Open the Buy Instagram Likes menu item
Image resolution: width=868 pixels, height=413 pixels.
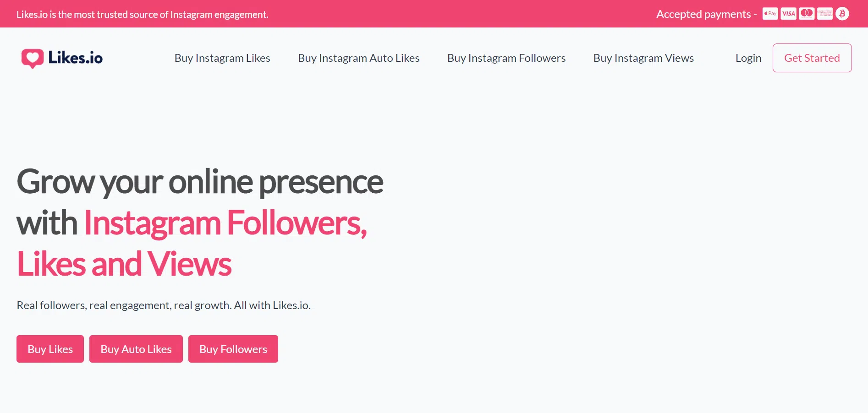pos(222,58)
